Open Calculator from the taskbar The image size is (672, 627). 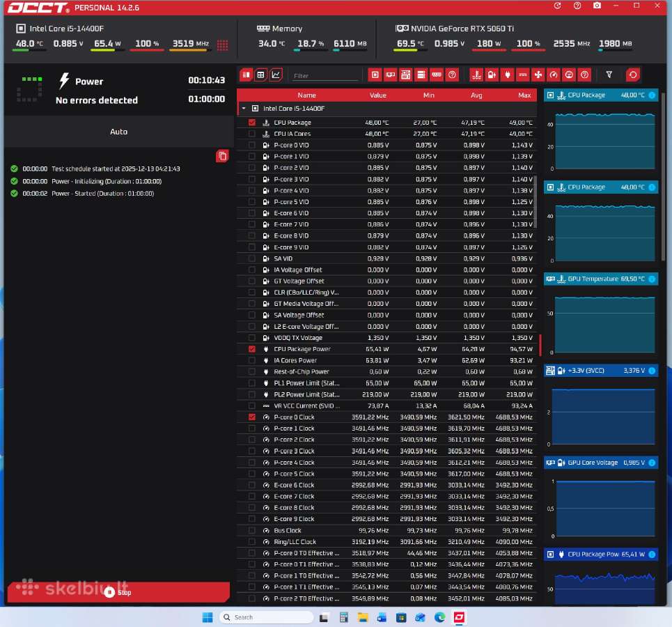[x=343, y=617]
